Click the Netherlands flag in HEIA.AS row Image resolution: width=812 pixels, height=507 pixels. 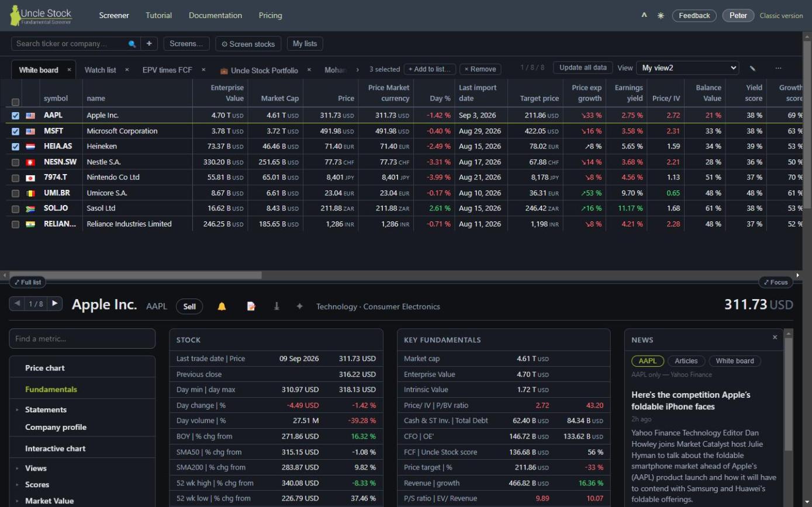pyautogui.click(x=30, y=147)
